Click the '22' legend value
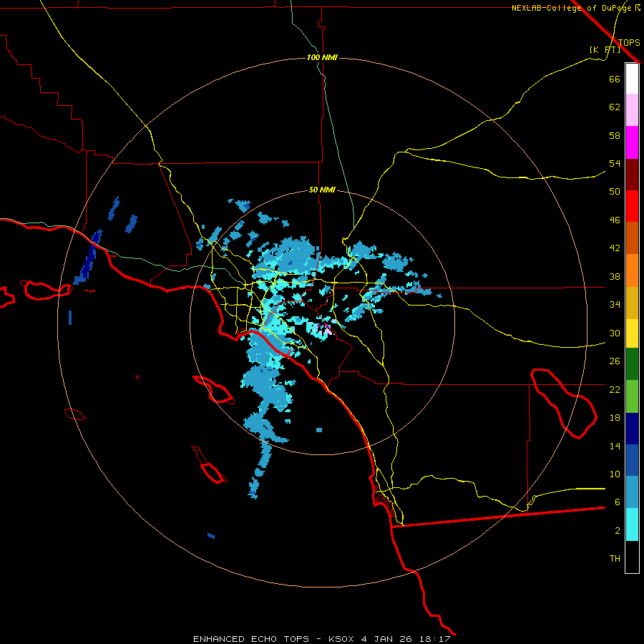The height and width of the screenshot is (644, 644). pyautogui.click(x=615, y=389)
